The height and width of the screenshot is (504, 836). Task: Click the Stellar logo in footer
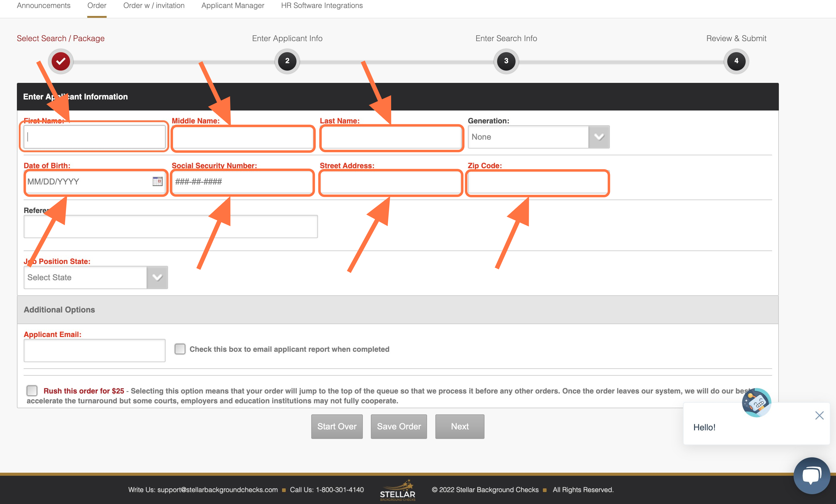397,490
